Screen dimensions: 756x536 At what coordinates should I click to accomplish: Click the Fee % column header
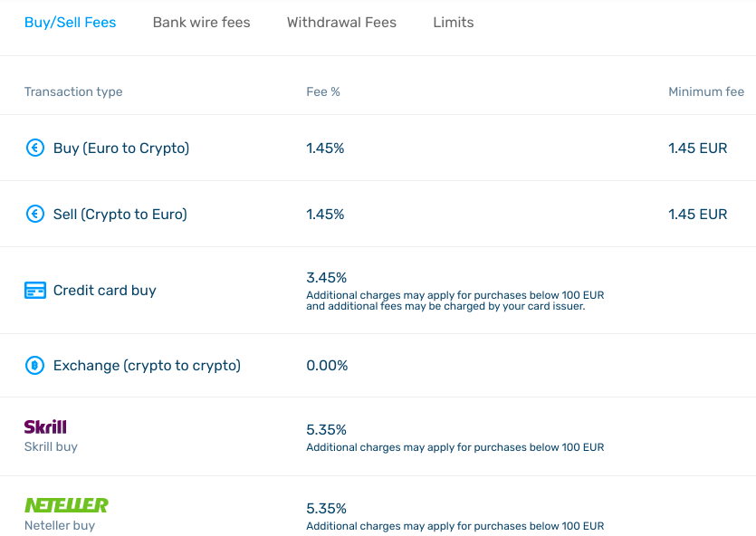(x=323, y=91)
